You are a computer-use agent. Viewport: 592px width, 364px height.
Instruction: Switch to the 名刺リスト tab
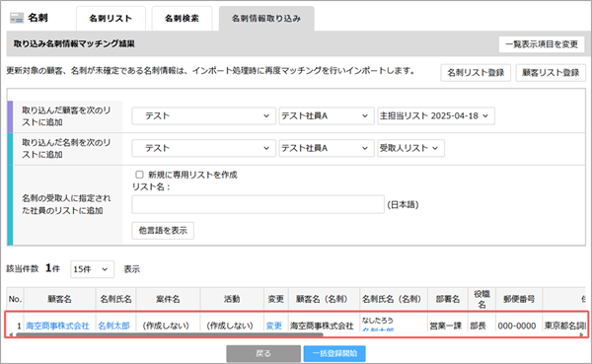pos(111,19)
